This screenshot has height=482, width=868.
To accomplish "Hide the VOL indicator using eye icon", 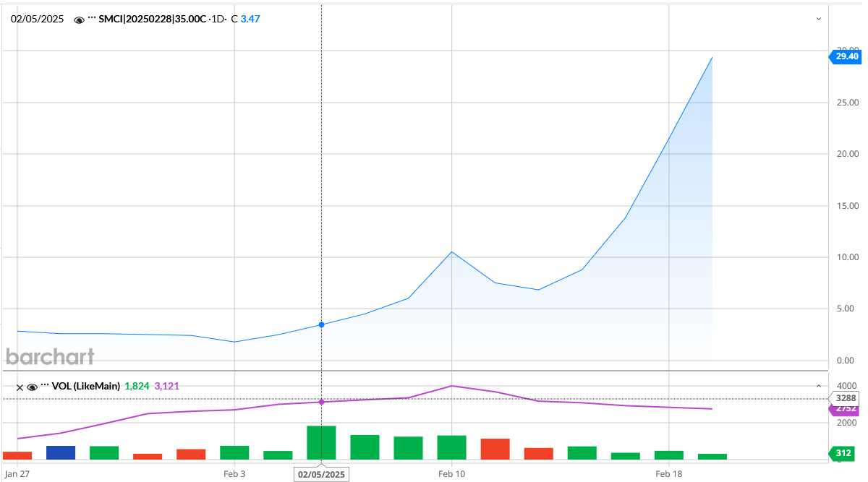I will [32, 387].
